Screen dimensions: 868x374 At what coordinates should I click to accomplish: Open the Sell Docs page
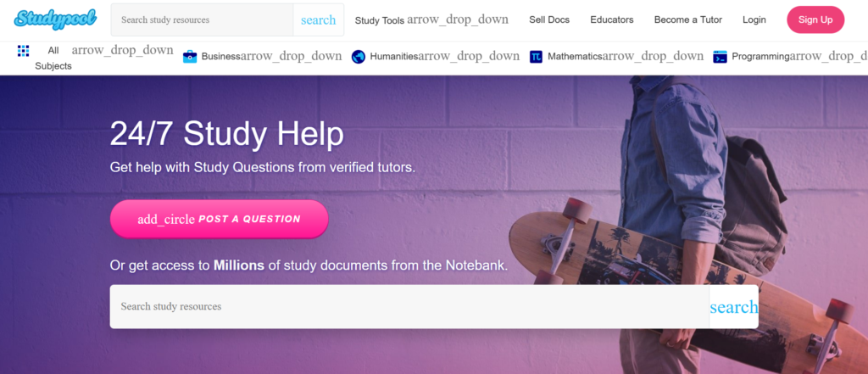click(x=549, y=20)
